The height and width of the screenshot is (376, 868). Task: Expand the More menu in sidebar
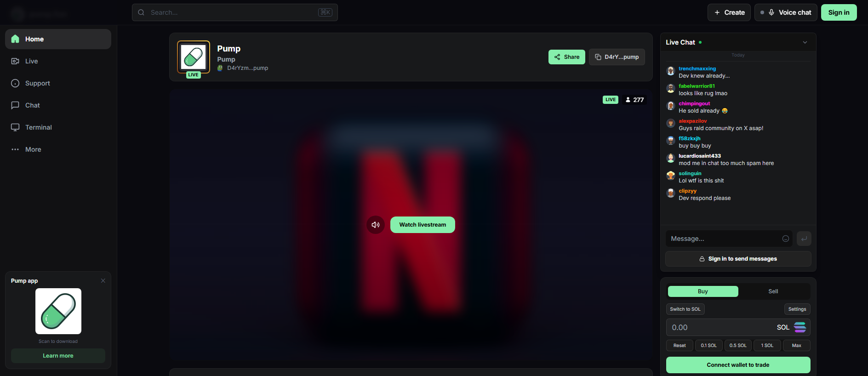coord(58,149)
